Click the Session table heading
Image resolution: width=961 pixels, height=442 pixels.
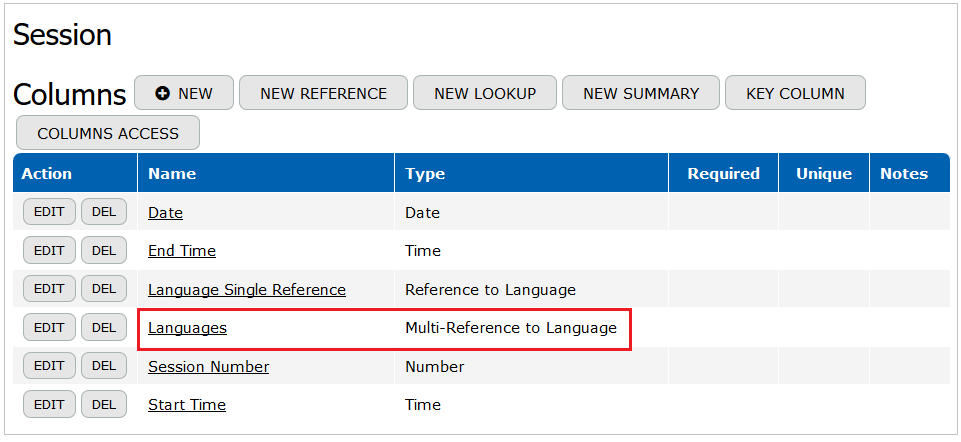tap(63, 35)
